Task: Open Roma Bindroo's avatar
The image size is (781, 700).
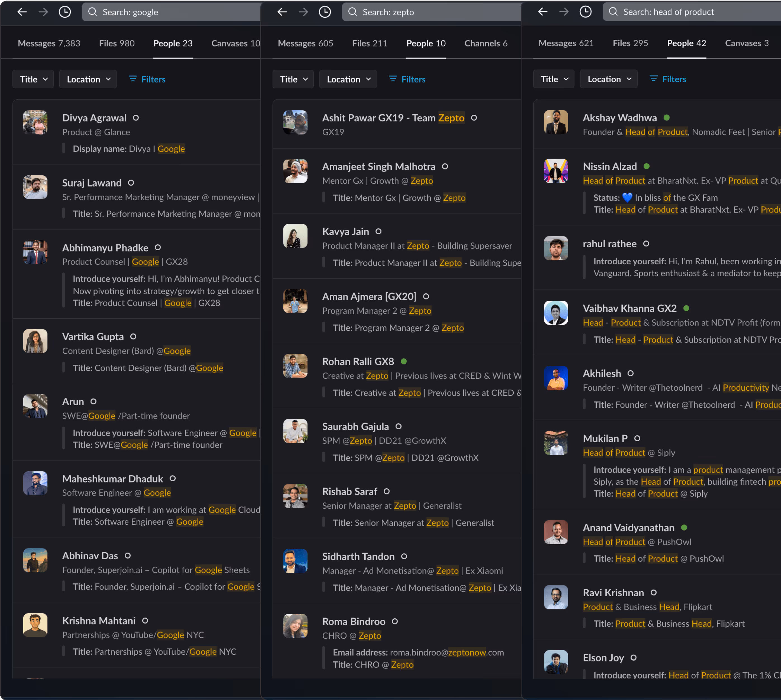Action: click(x=295, y=626)
